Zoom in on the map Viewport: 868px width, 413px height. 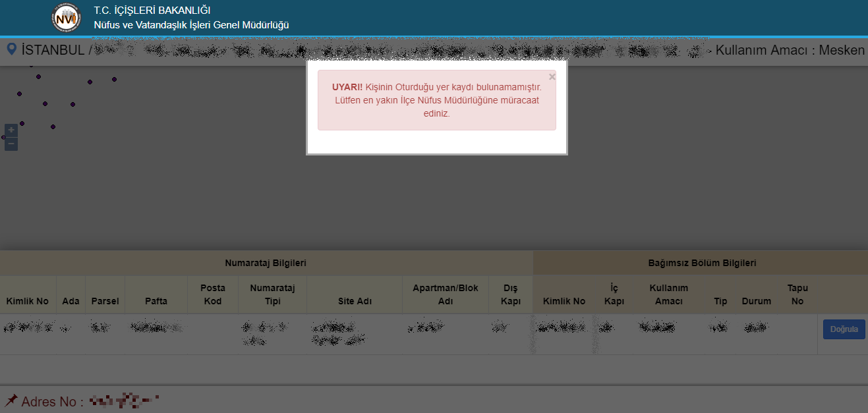click(11, 130)
